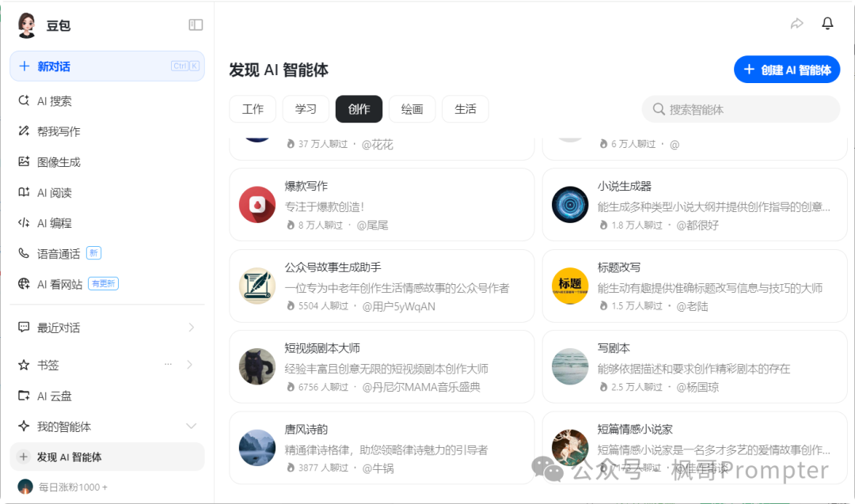Click the 小说生成器 blue circle avatar
The image size is (855, 504).
tap(570, 205)
